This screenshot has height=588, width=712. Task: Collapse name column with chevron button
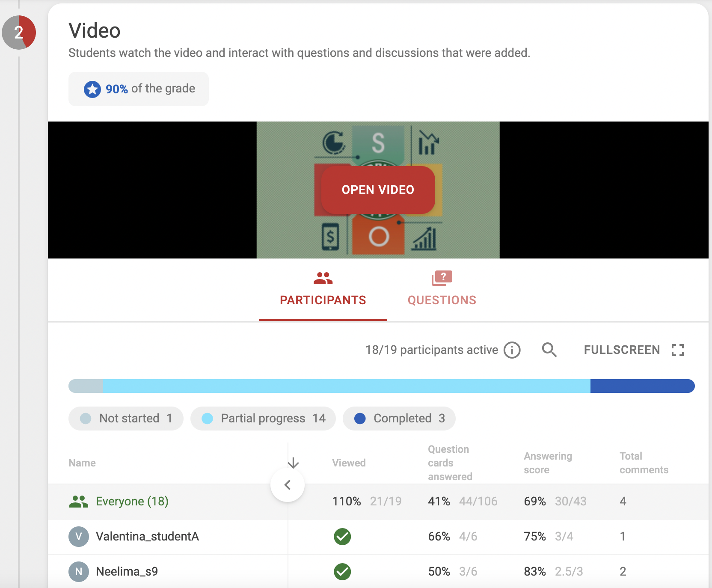pyautogui.click(x=288, y=485)
